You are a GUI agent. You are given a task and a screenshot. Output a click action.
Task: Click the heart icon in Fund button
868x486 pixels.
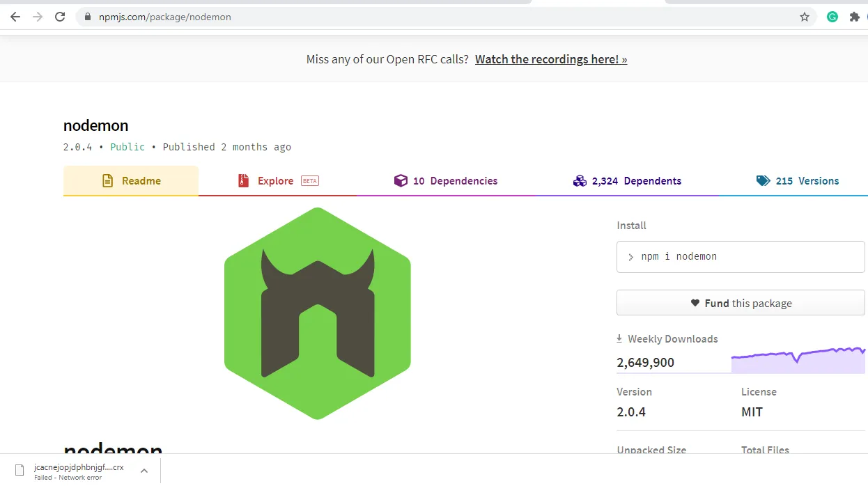[x=695, y=303]
